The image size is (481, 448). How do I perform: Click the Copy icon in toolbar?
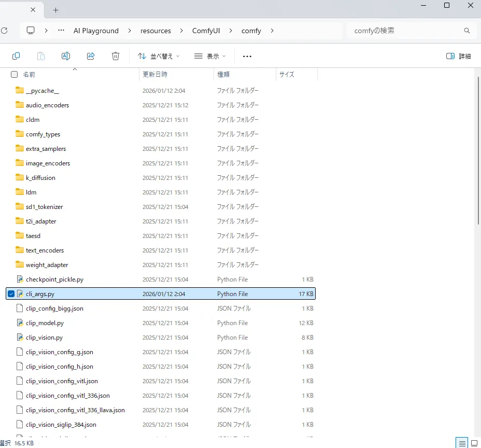16,56
